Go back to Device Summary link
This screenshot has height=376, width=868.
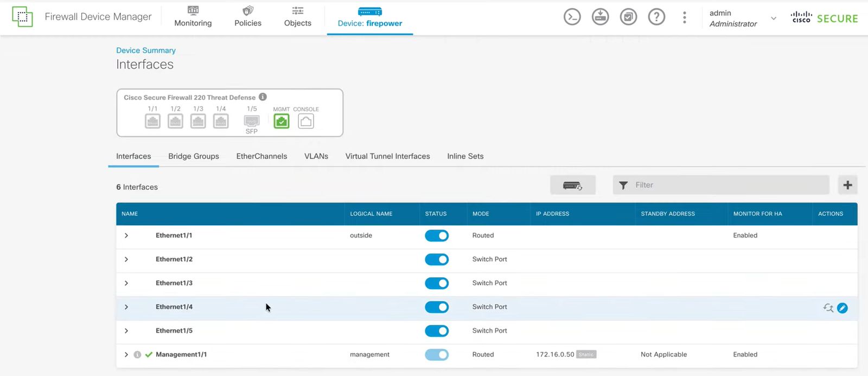(146, 50)
